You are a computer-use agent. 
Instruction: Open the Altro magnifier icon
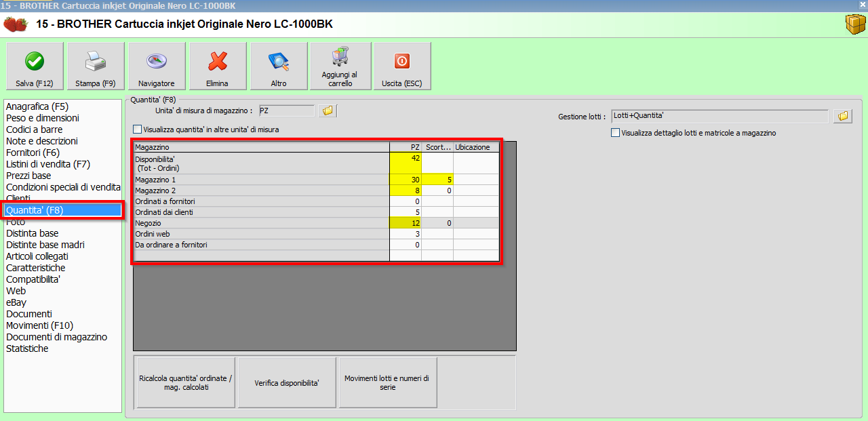279,62
